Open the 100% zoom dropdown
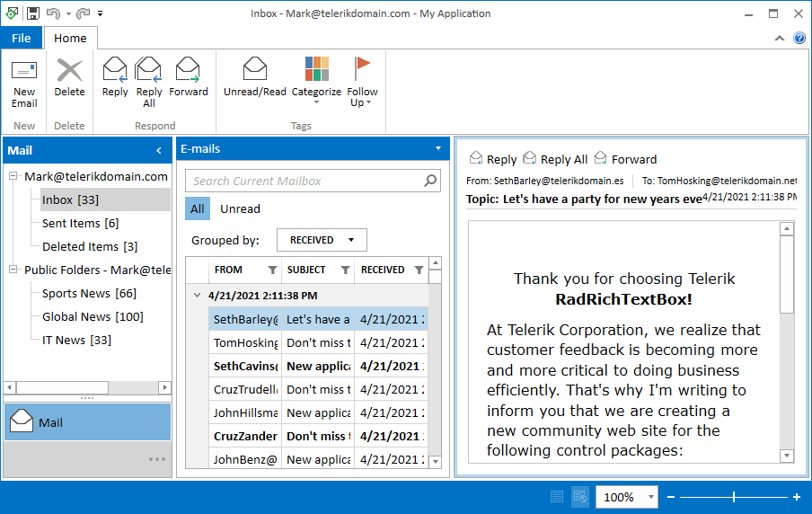 pos(650,497)
